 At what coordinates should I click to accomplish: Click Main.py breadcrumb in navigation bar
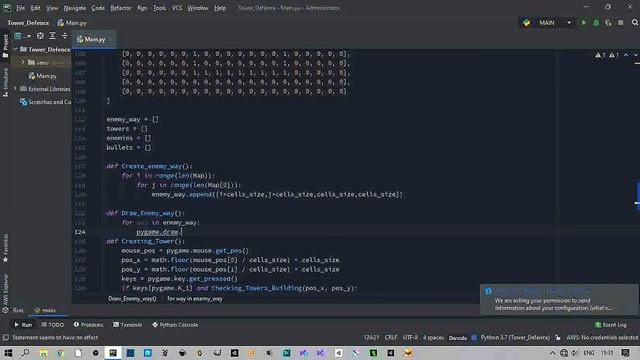point(72,23)
